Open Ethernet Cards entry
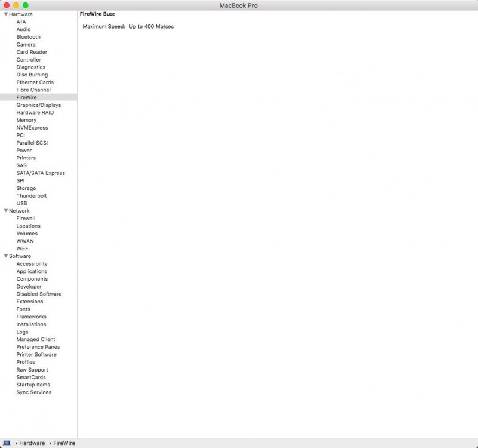The height and width of the screenshot is (448, 478). point(35,82)
